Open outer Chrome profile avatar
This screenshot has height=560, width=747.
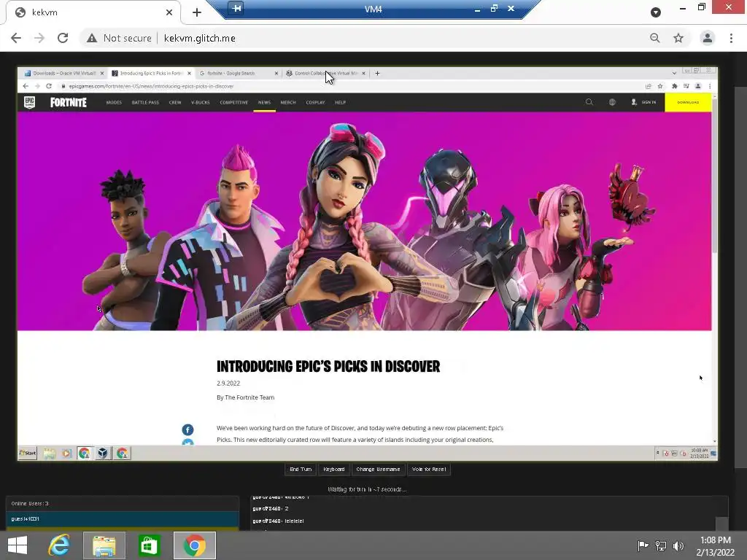point(708,38)
